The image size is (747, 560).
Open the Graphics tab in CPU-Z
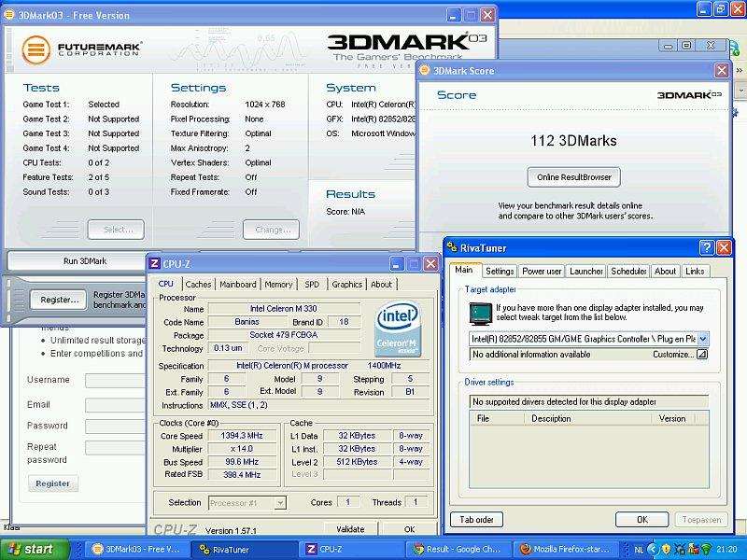pos(346,285)
